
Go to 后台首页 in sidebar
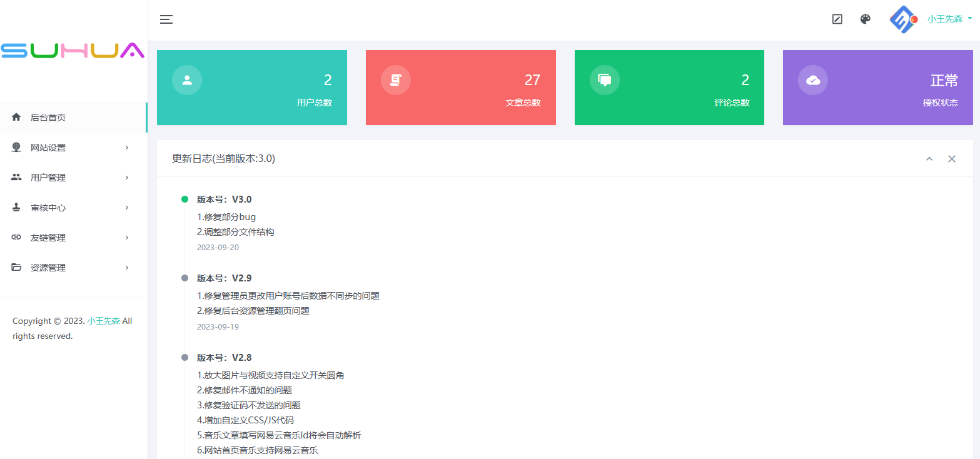[x=48, y=118]
